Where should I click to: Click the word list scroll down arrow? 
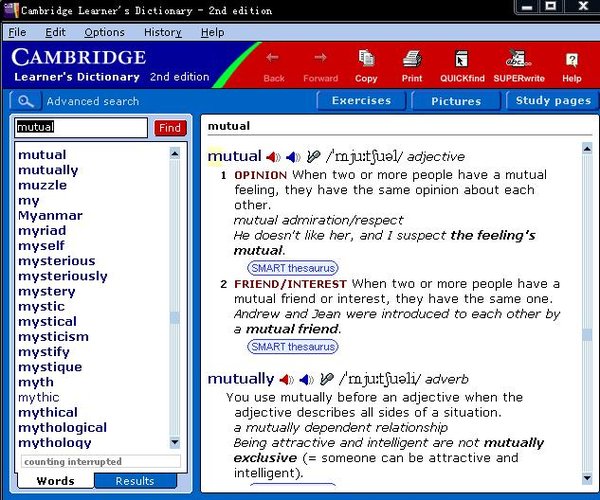tap(175, 443)
